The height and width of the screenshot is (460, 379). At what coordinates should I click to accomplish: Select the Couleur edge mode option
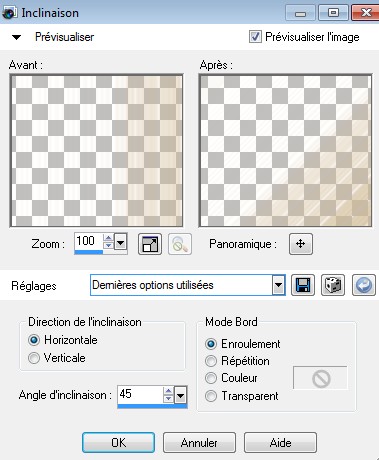pos(211,378)
